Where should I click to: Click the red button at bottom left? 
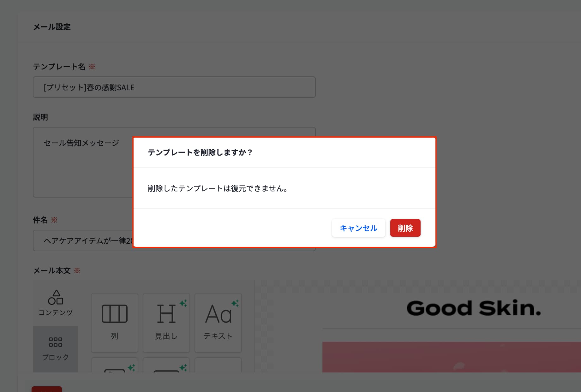point(47,389)
